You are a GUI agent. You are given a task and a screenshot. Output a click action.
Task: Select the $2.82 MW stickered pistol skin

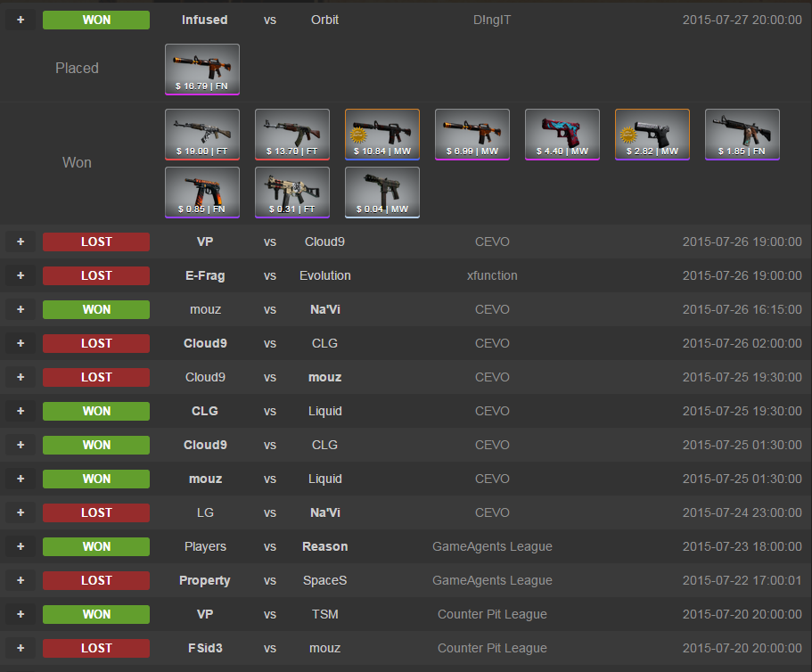[652, 135]
